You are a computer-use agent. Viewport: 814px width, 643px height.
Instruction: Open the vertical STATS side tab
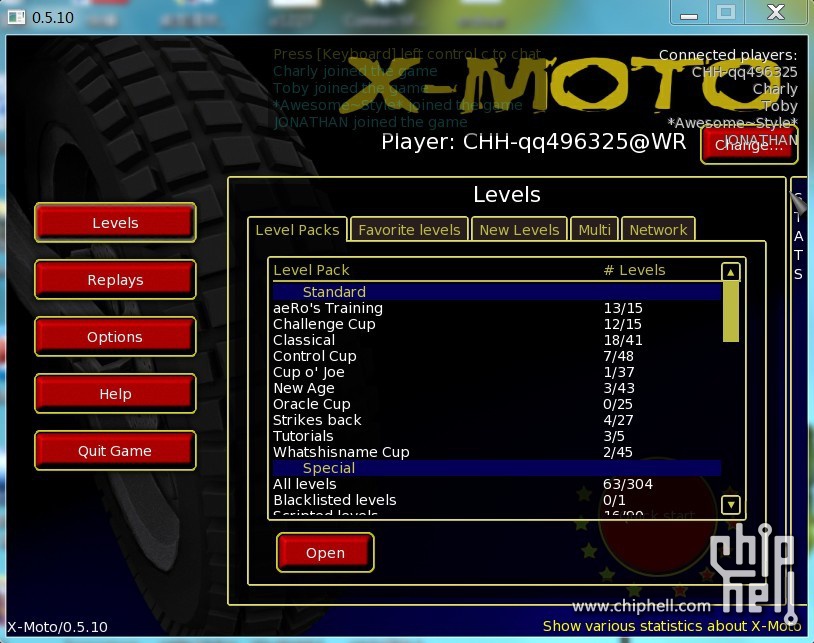pyautogui.click(x=798, y=236)
